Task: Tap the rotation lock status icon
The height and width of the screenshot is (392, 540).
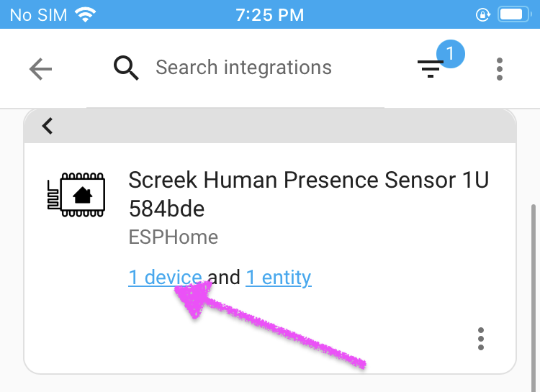Action: 483,15
